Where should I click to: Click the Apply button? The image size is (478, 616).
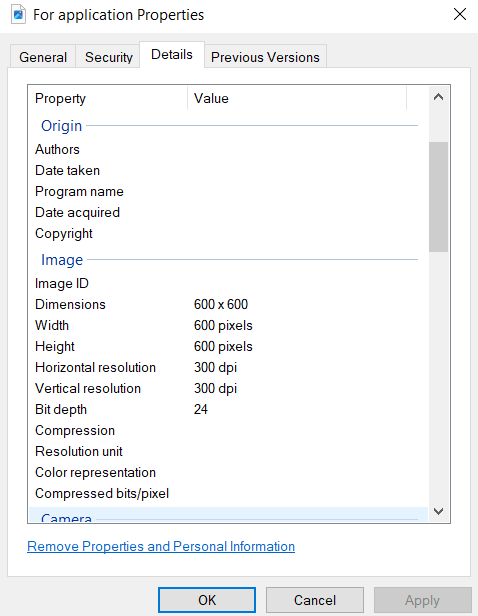(x=423, y=600)
